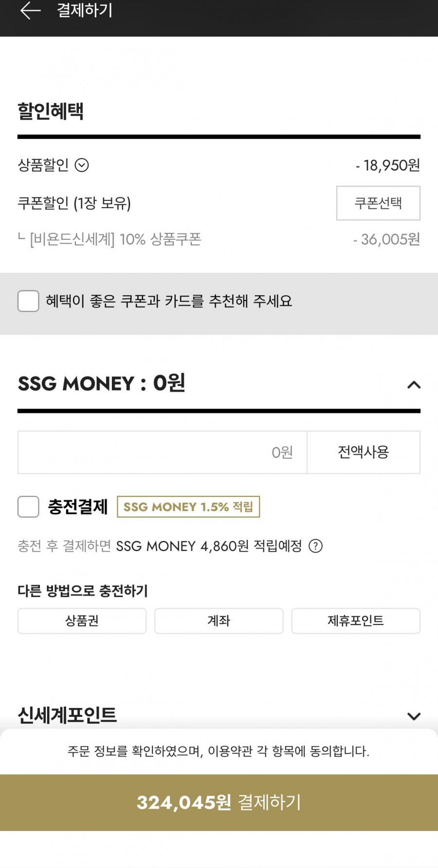Enable coupon and card recommendation checkbox
This screenshot has height=868, width=438.
tap(28, 301)
